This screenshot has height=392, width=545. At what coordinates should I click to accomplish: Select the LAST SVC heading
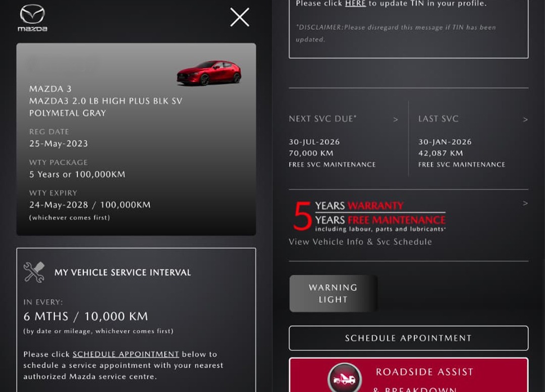pos(439,119)
